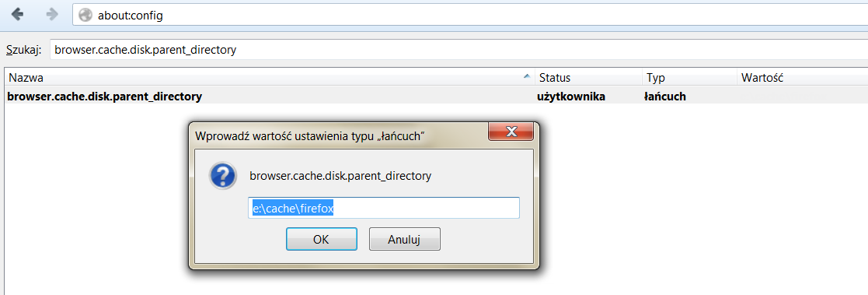The height and width of the screenshot is (295, 868).
Task: Go back with the back arrow
Action: (17, 15)
